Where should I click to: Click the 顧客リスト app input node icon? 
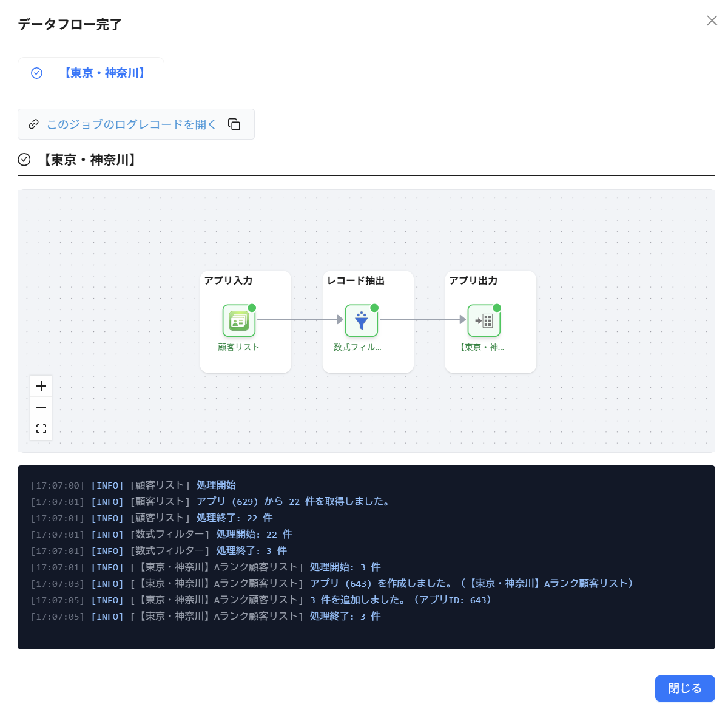[238, 320]
